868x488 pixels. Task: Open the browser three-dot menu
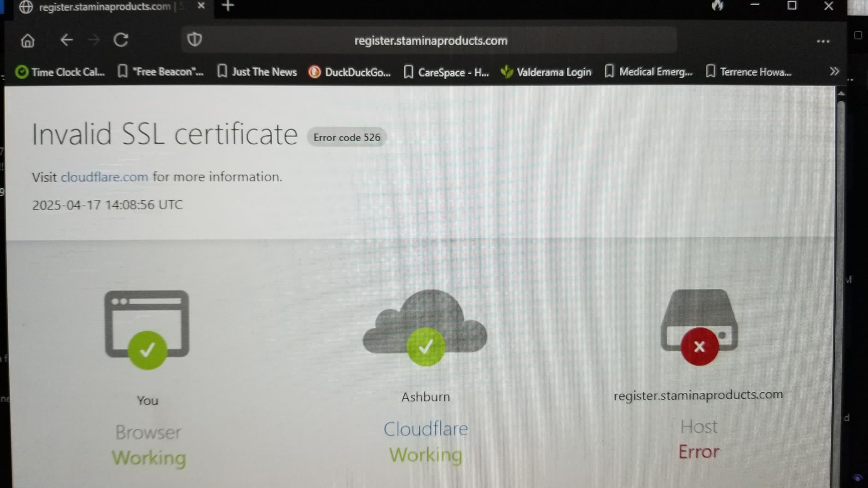(823, 41)
